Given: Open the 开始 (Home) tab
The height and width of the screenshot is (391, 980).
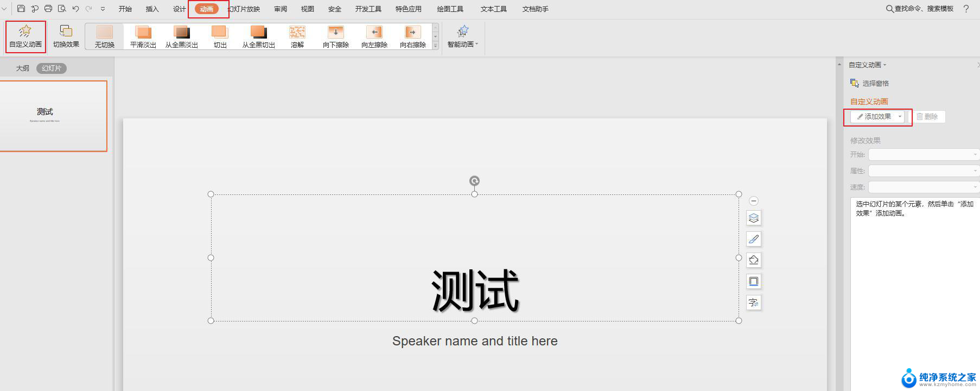Looking at the screenshot, I should [125, 9].
